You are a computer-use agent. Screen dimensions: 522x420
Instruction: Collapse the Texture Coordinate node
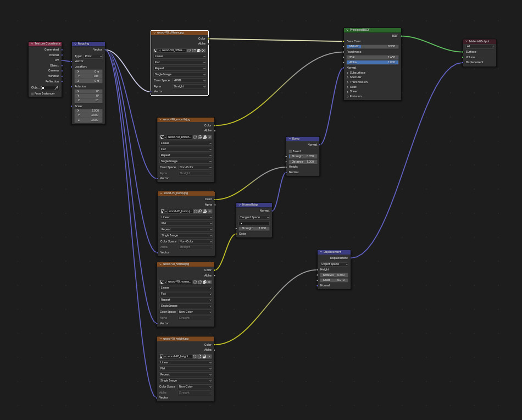pyautogui.click(x=32, y=44)
